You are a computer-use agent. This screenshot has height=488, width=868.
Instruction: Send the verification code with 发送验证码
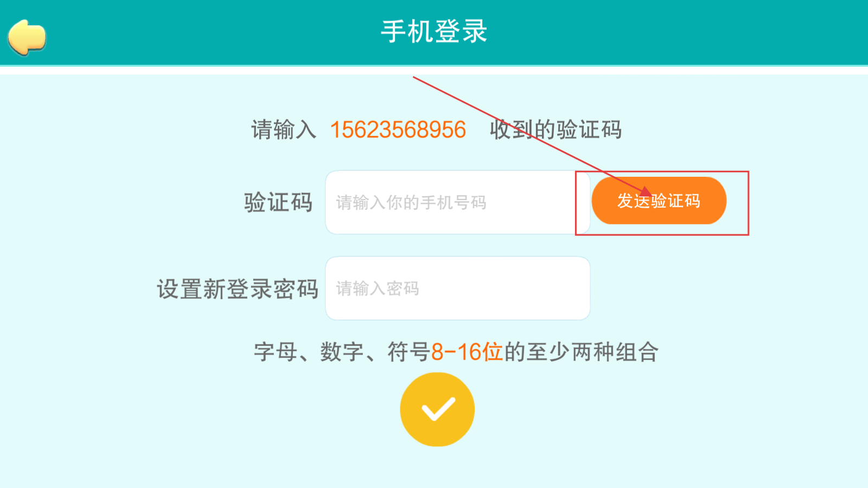point(659,201)
